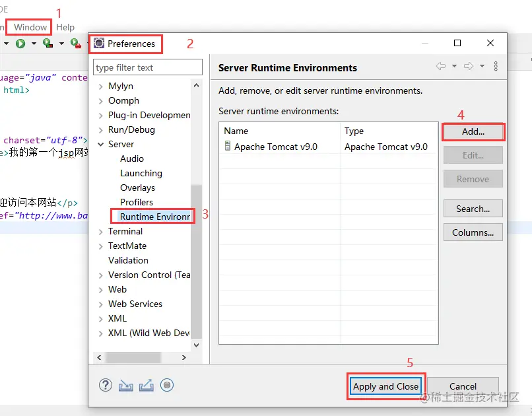Click the tree scroll-down arrow

[196, 345]
